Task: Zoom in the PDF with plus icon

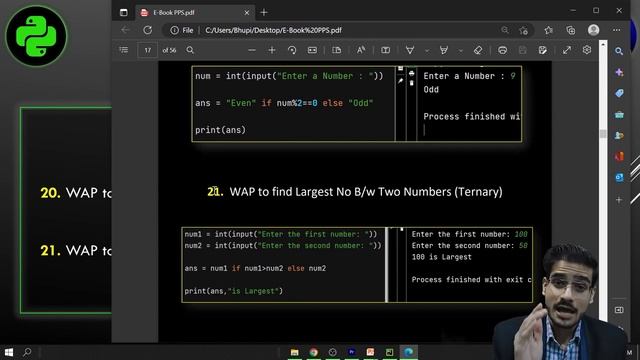Action: [x=272, y=50]
